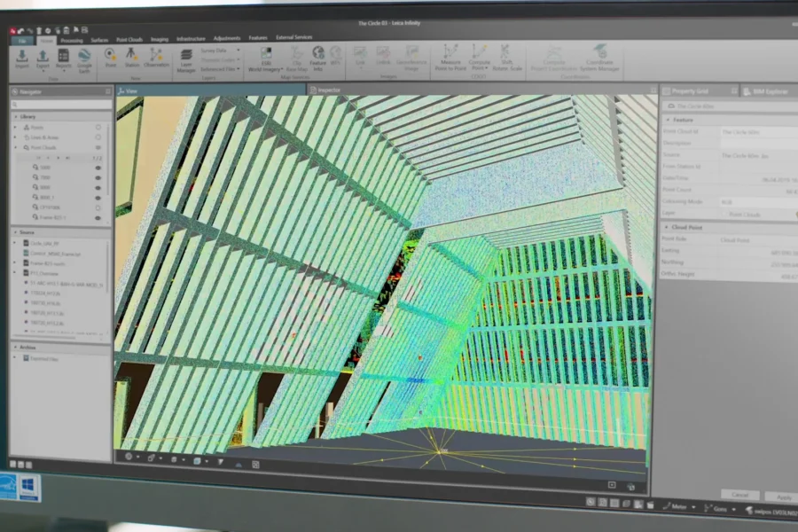The width and height of the screenshot is (798, 532).
Task: Click the Unlink images tool
Action: pos(383,56)
